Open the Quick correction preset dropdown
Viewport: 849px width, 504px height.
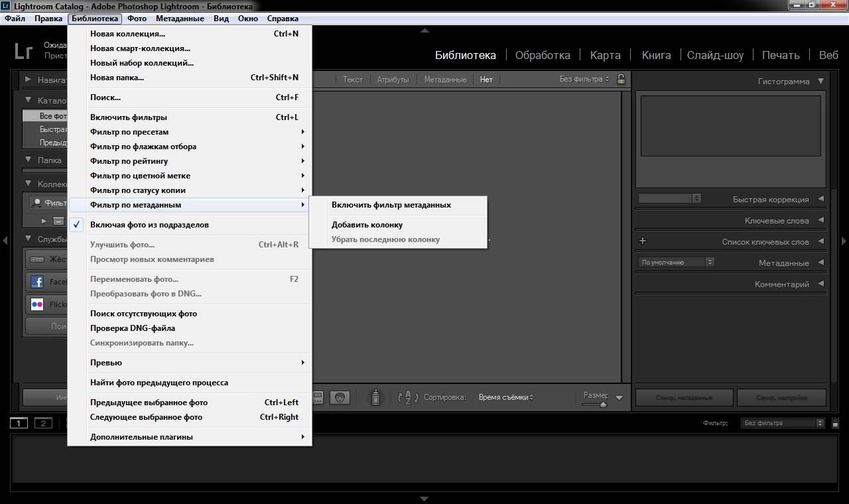(x=669, y=198)
